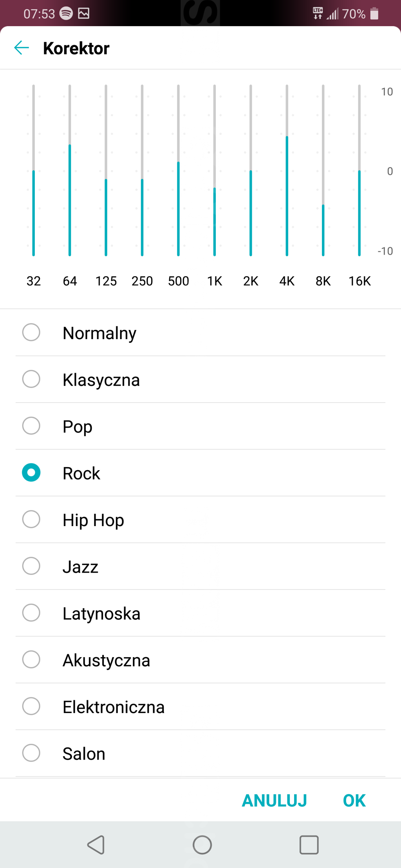Tap the battery icon in status bar
401x868 pixels.
point(374,14)
